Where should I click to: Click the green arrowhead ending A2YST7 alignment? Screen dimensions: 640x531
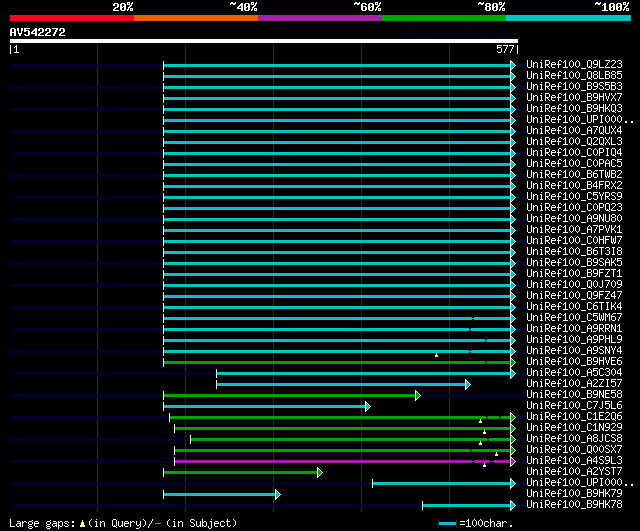coord(320,472)
